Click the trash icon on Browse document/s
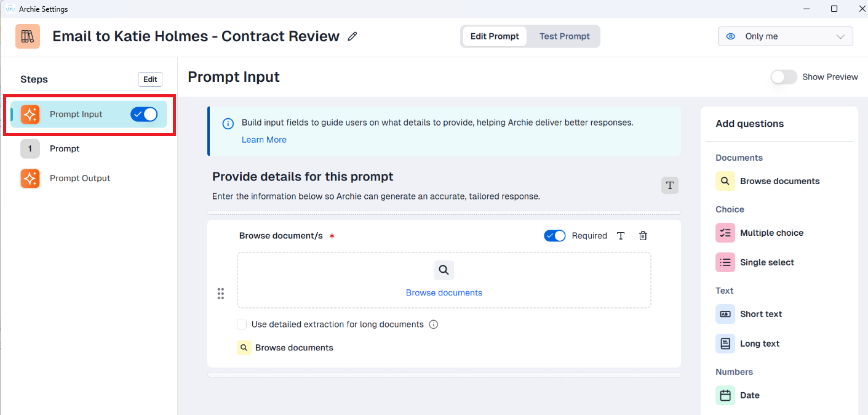The image size is (868, 415). (643, 236)
